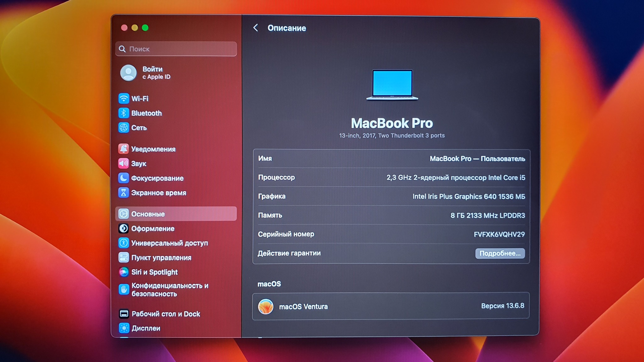Go back using the left chevron
The width and height of the screenshot is (644, 362).
(x=256, y=28)
